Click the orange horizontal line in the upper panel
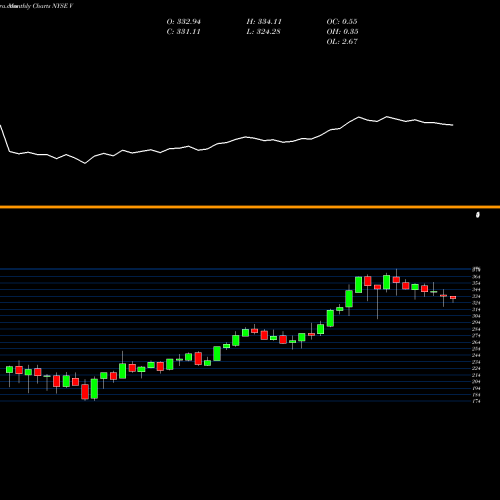This screenshot has width=500, height=500. pyautogui.click(x=250, y=207)
